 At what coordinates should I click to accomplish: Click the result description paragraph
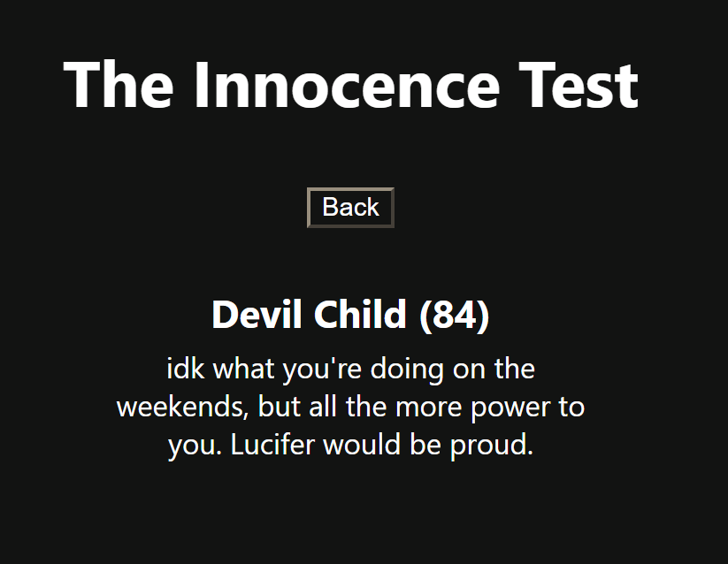[x=350, y=407]
